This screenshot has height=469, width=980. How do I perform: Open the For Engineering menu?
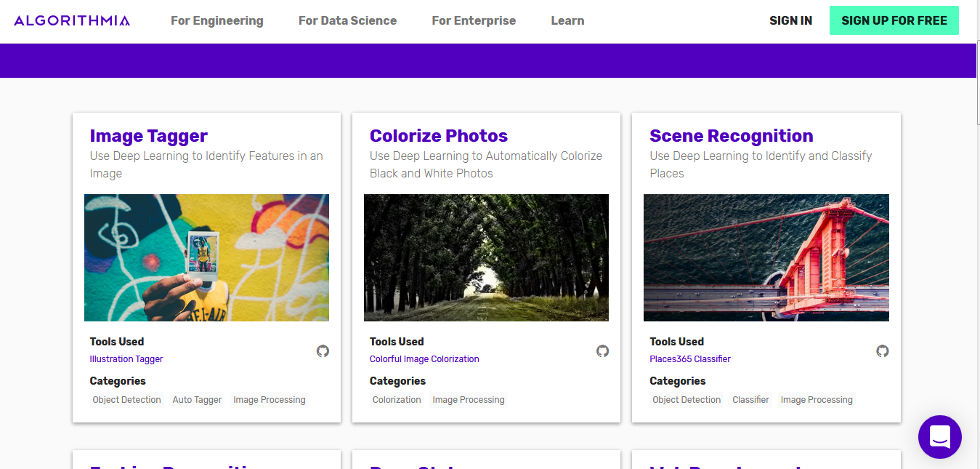tap(217, 20)
